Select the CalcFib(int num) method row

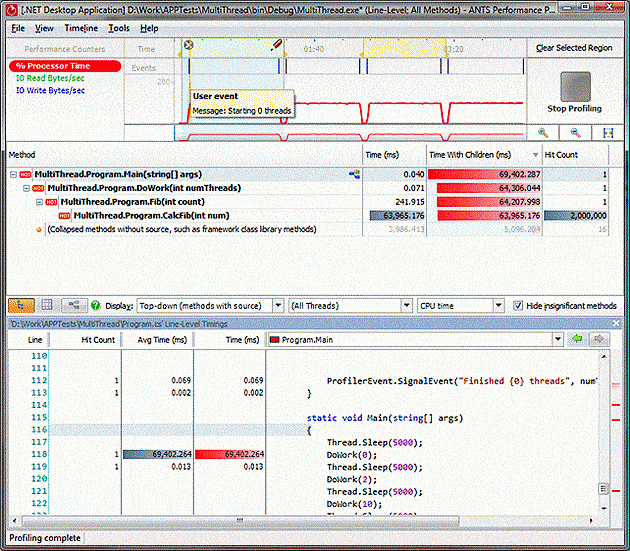pos(307,216)
